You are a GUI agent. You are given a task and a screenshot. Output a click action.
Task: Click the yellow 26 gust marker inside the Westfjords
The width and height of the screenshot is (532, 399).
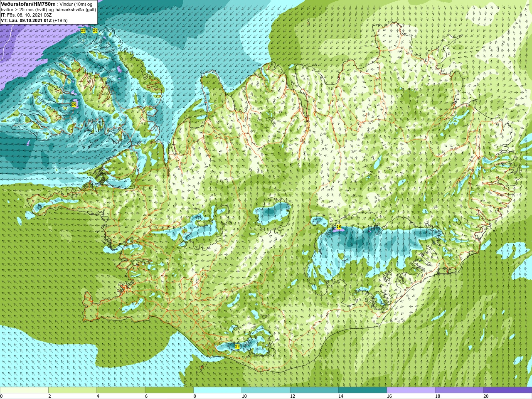[x=74, y=105]
